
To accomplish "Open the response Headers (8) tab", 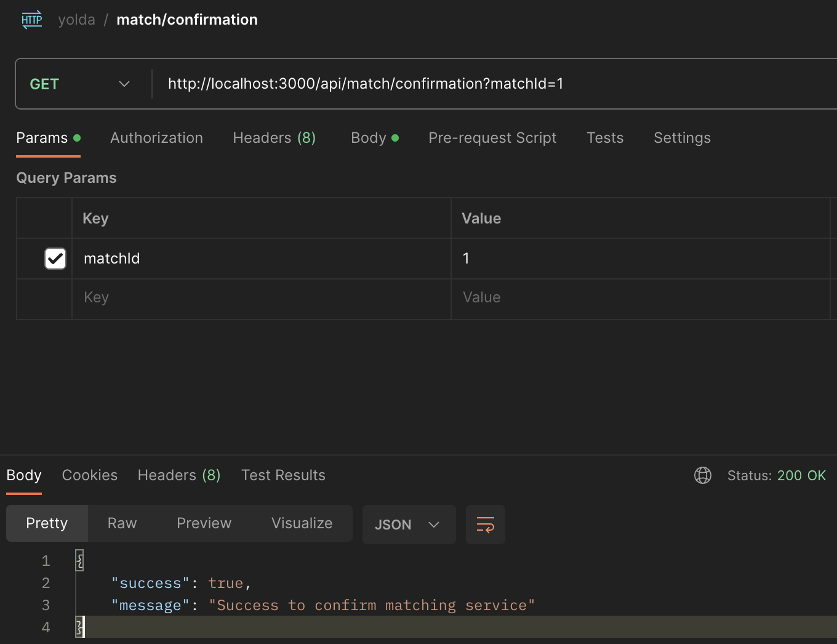I will (179, 475).
